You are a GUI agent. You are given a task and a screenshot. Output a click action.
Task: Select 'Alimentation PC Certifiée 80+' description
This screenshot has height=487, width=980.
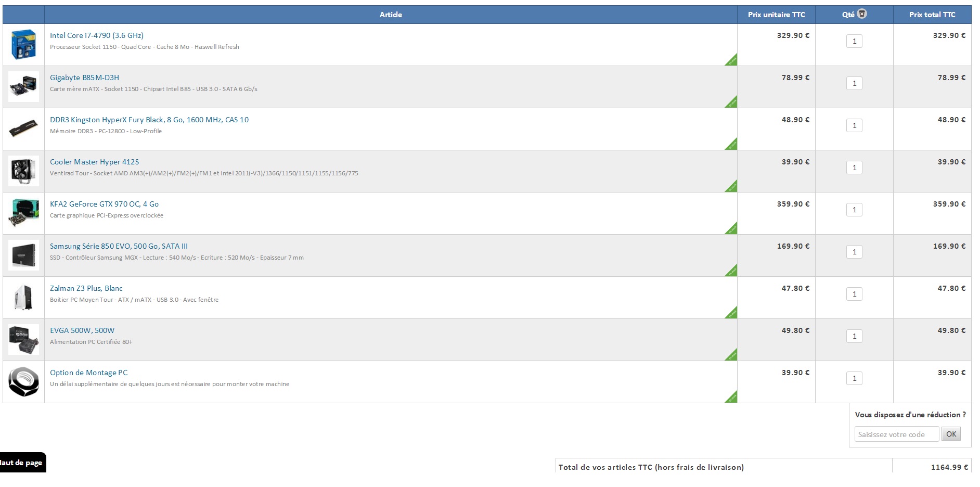coord(91,342)
